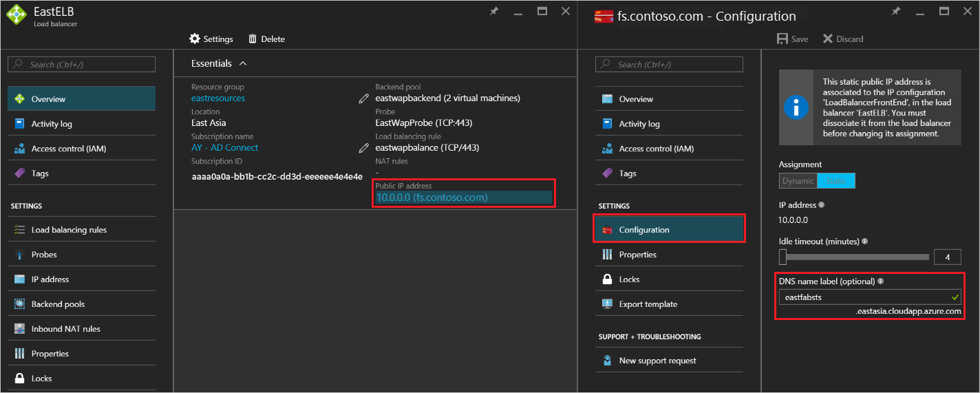Open New support request in fs.contoso.com menu
The width and height of the screenshot is (980, 393).
pyautogui.click(x=669, y=361)
